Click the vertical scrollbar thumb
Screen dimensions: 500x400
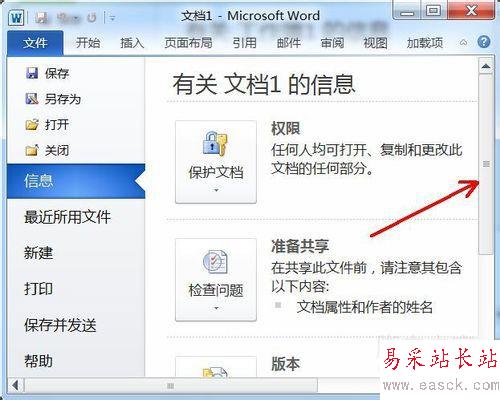pos(486,164)
